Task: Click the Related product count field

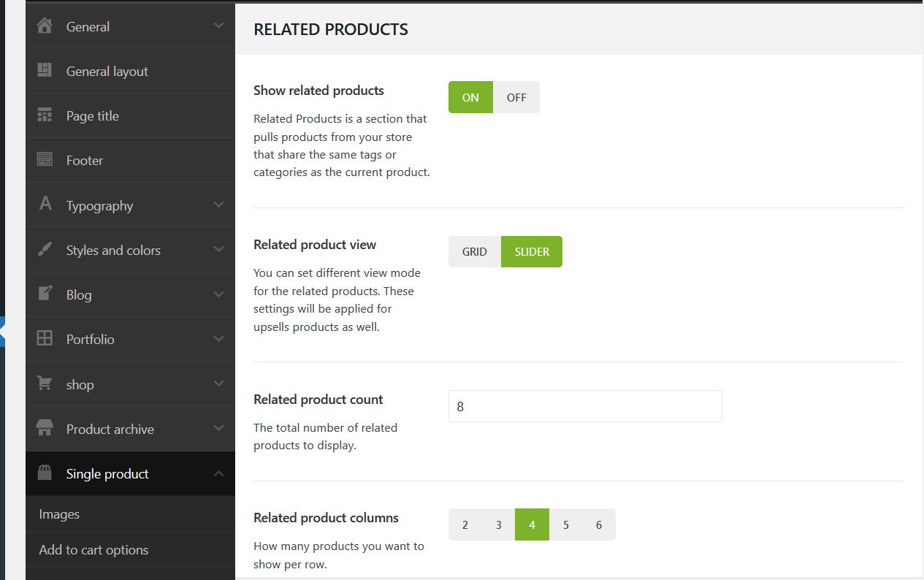Action: click(584, 406)
